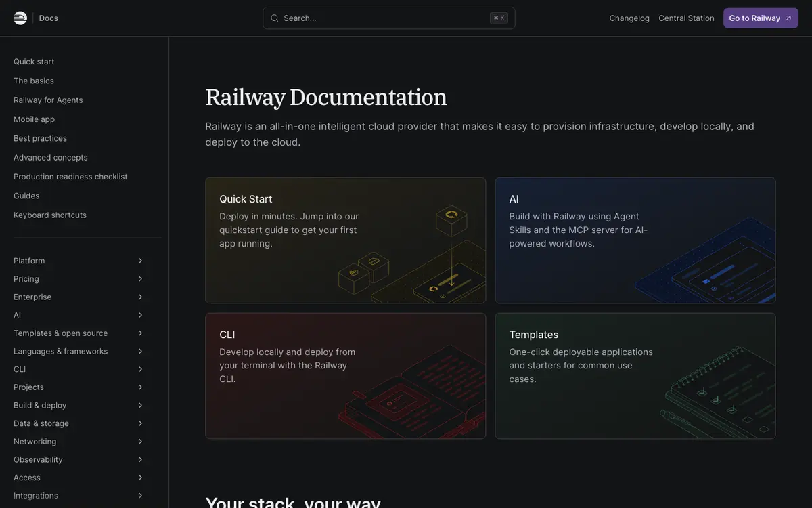The image size is (812, 508).
Task: Expand the Observability chevron
Action: [x=140, y=460]
